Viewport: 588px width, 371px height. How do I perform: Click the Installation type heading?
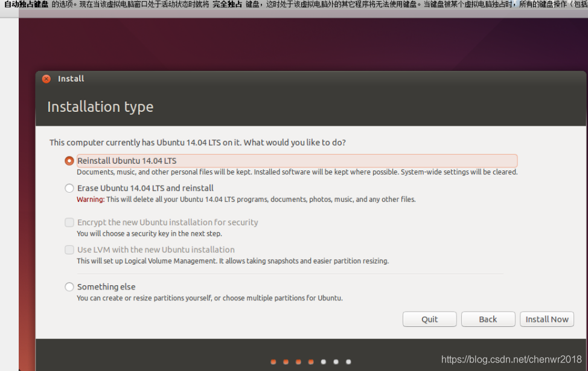click(100, 107)
